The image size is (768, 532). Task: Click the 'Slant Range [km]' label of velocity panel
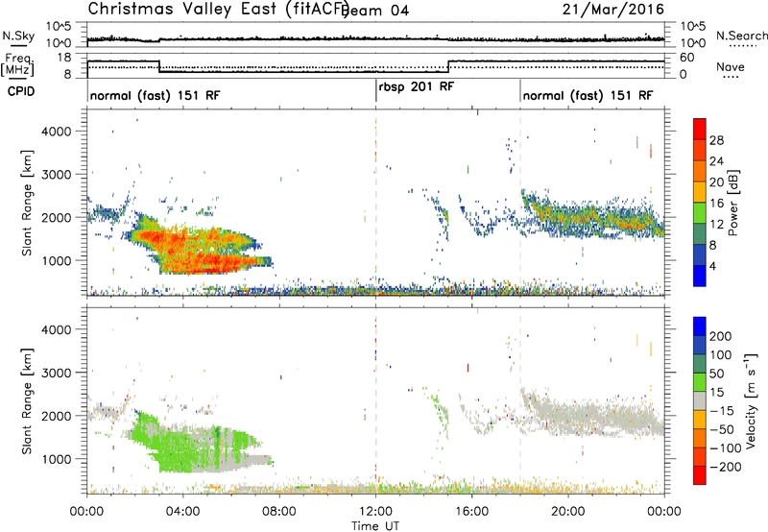(27, 400)
